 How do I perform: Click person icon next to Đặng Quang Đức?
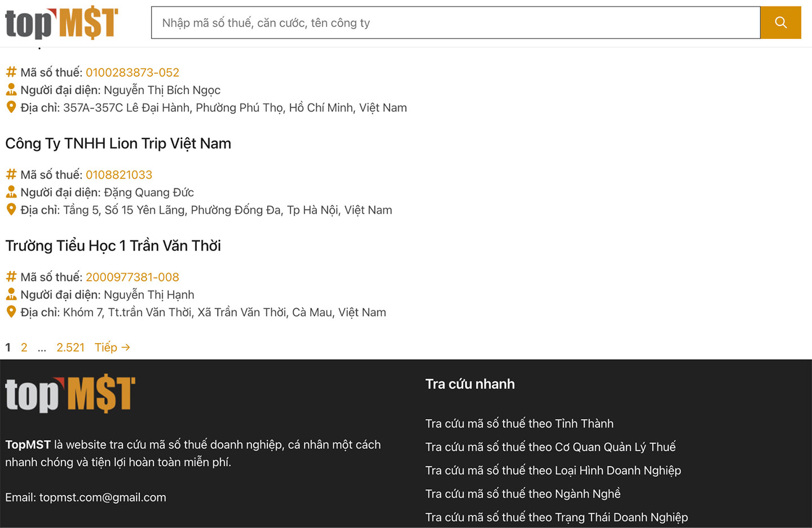[11, 192]
